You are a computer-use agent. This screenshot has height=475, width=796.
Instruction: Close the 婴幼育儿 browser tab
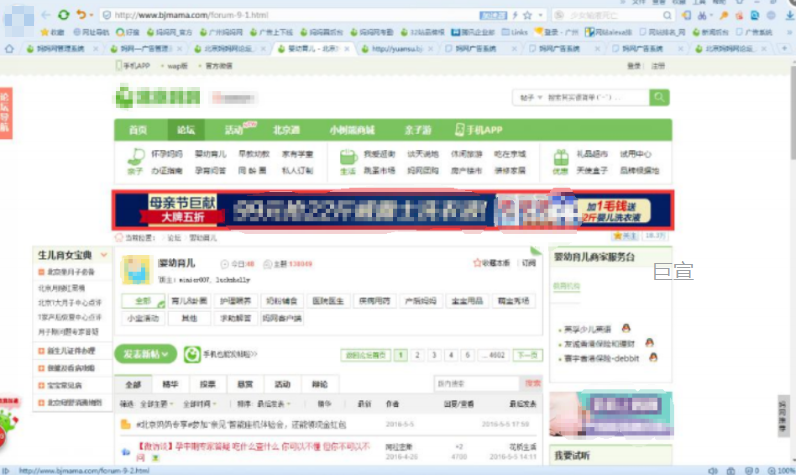click(x=347, y=49)
